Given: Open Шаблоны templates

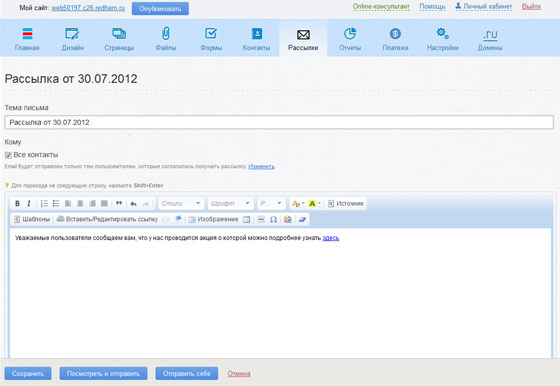Looking at the screenshot, I should (32, 219).
